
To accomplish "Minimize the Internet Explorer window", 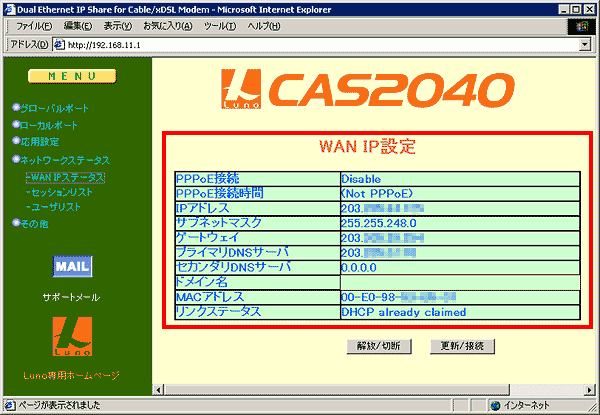I will tap(563, 10).
